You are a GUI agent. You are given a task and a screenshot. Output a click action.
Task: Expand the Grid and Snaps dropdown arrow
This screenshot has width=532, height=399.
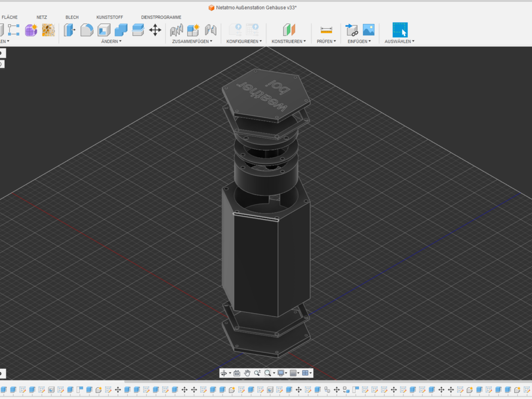click(x=299, y=373)
